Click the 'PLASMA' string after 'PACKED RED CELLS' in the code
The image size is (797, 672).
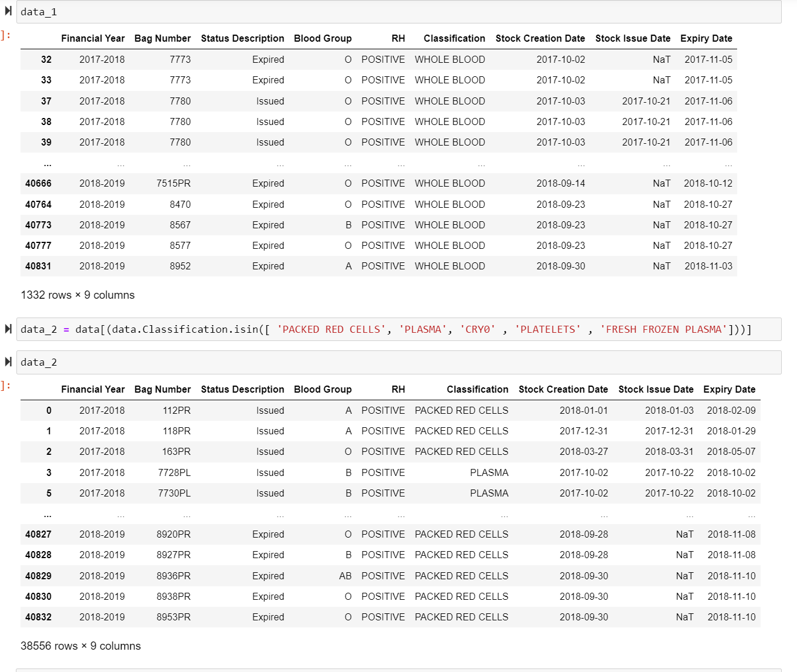point(423,329)
